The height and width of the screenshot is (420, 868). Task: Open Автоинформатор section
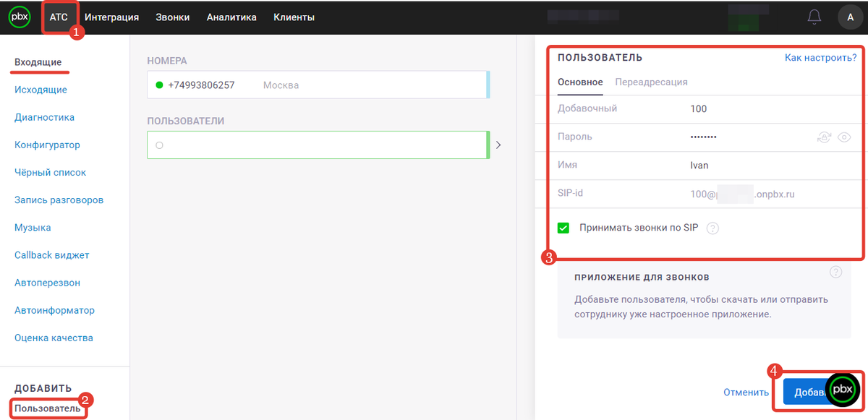click(x=54, y=310)
